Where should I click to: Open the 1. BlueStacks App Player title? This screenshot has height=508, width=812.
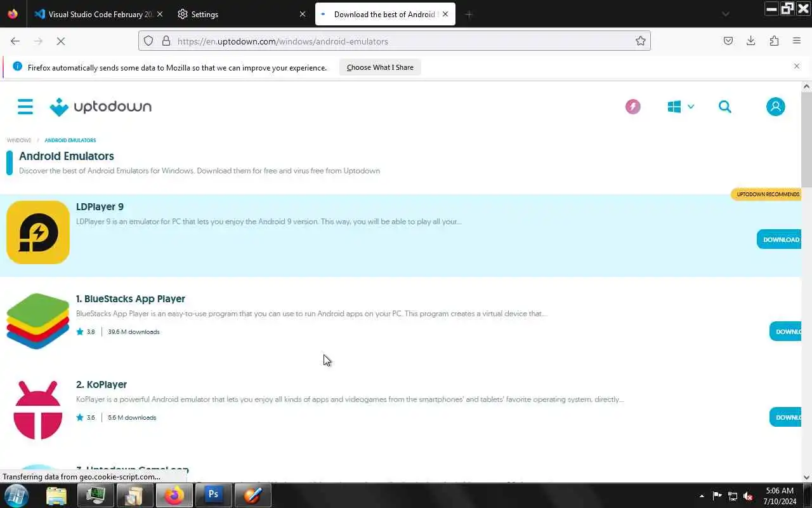coord(131,298)
